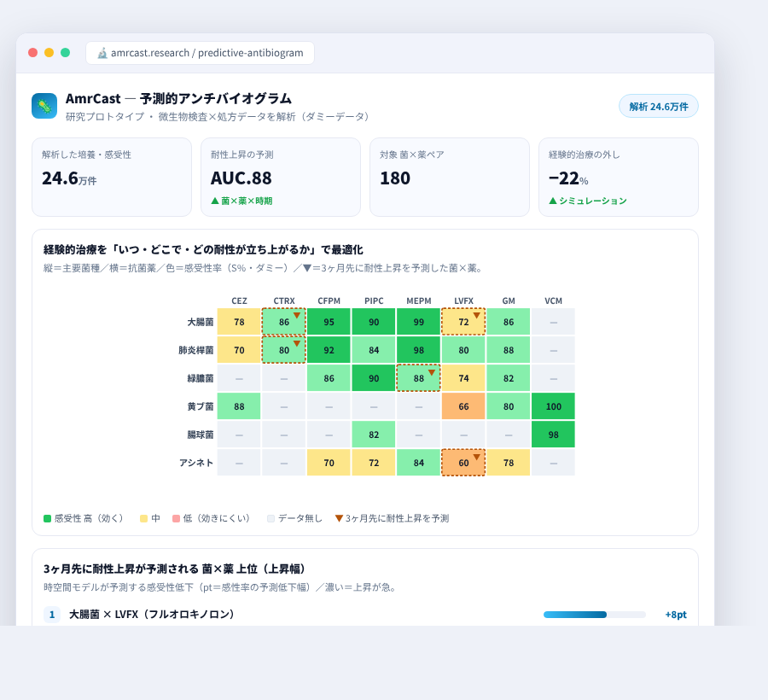This screenshot has height=700, width=768.
Task: Click the 黄ブ菌 × LVFX cell showing 66
Action: [x=464, y=406]
